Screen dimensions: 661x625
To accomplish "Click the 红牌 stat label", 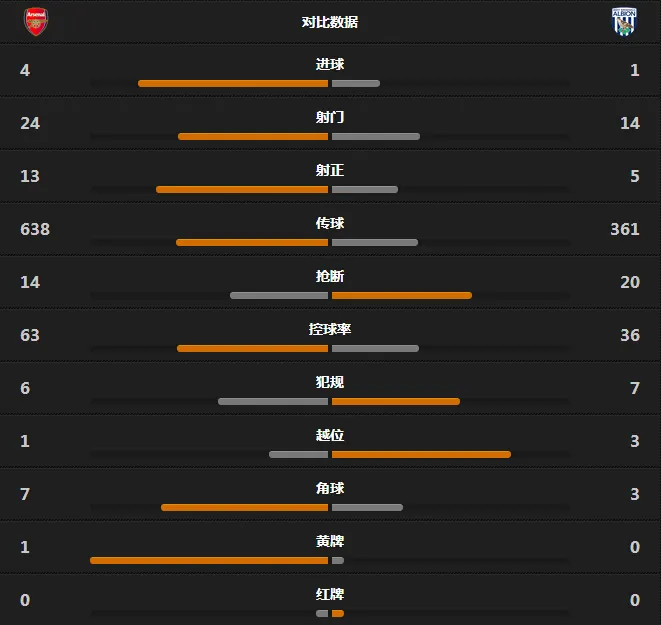I will 330,594.
